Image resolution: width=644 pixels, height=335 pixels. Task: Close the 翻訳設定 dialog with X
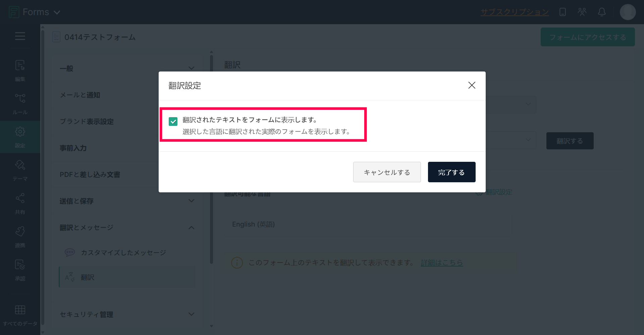[472, 85]
